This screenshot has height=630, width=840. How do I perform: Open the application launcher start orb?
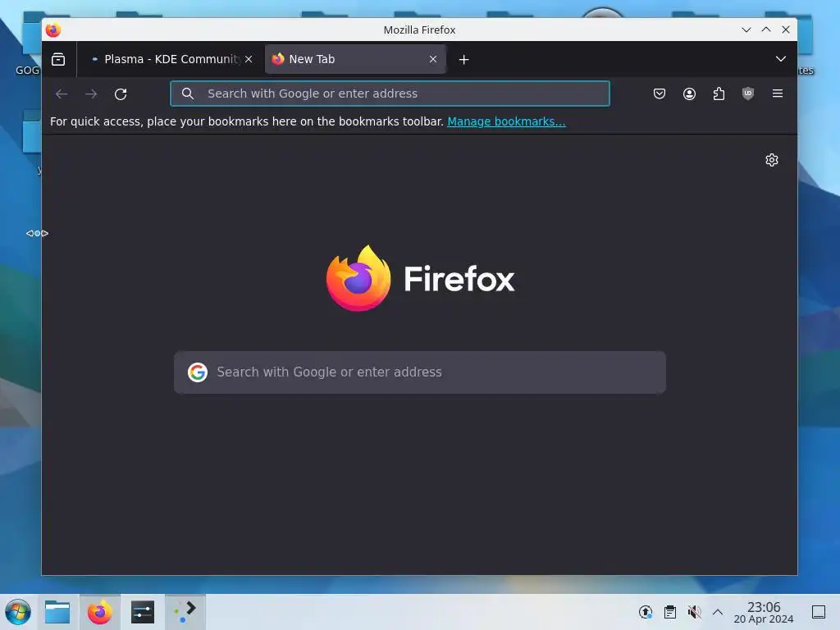click(x=18, y=612)
